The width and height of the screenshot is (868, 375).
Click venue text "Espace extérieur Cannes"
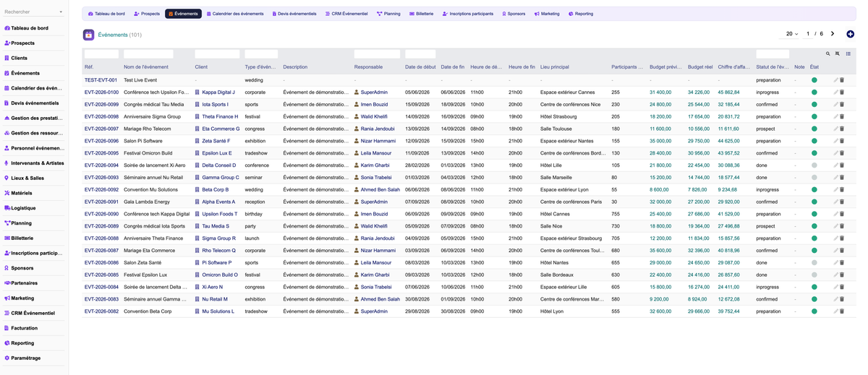(x=567, y=92)
